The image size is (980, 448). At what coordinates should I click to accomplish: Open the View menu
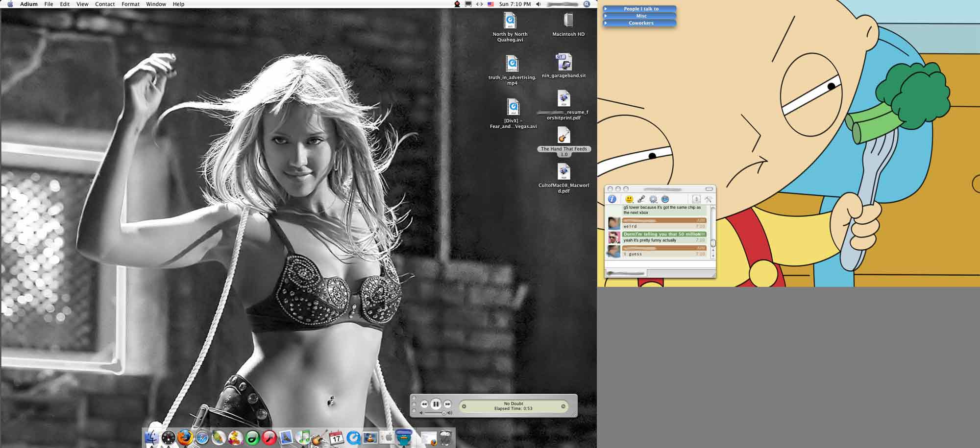(82, 4)
